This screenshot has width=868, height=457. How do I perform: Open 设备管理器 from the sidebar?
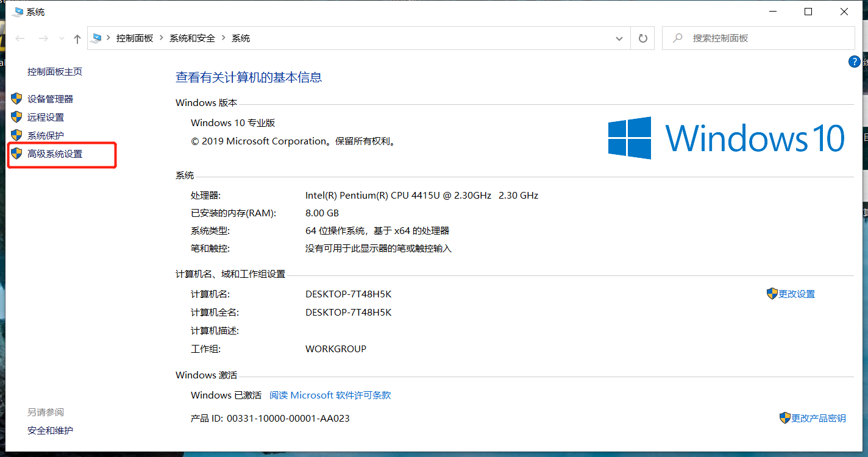[50, 99]
